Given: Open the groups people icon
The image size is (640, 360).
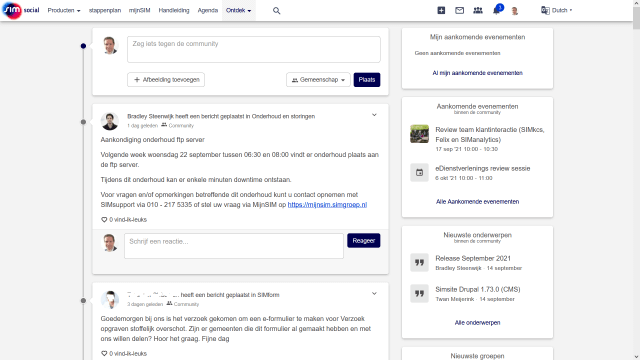Looking at the screenshot, I should pos(478,11).
